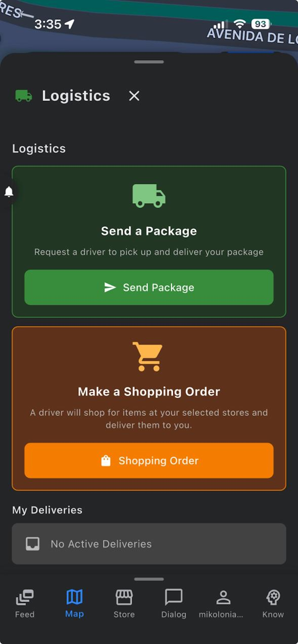
Task: Tap the orange shopping cart icon
Action: tap(148, 356)
